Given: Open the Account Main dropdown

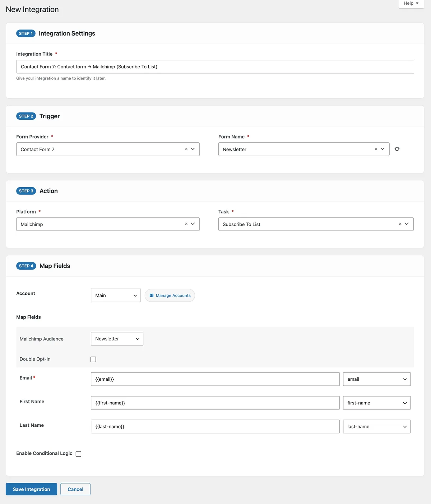Looking at the screenshot, I should [116, 295].
